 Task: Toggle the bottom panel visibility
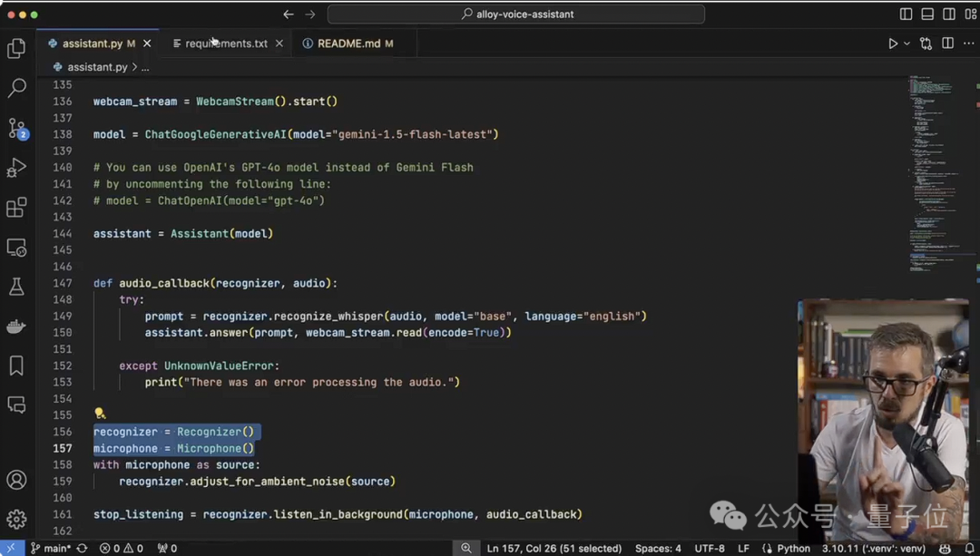pyautogui.click(x=927, y=15)
